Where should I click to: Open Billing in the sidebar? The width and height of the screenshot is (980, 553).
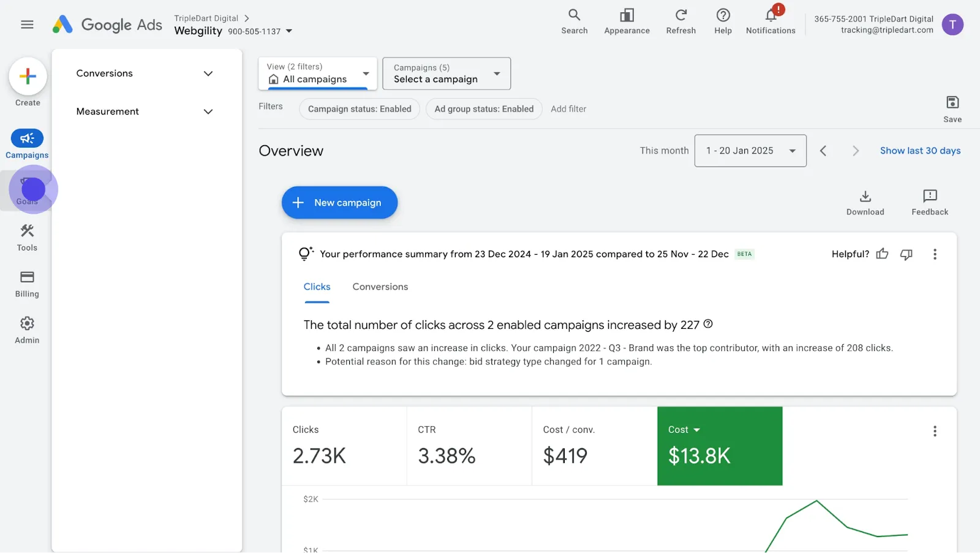[x=27, y=284]
